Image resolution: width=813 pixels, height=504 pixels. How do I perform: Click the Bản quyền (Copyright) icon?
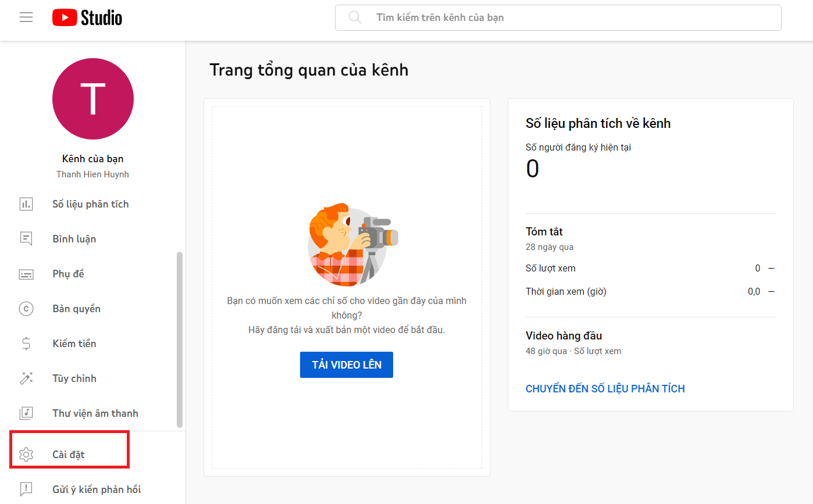coord(26,308)
